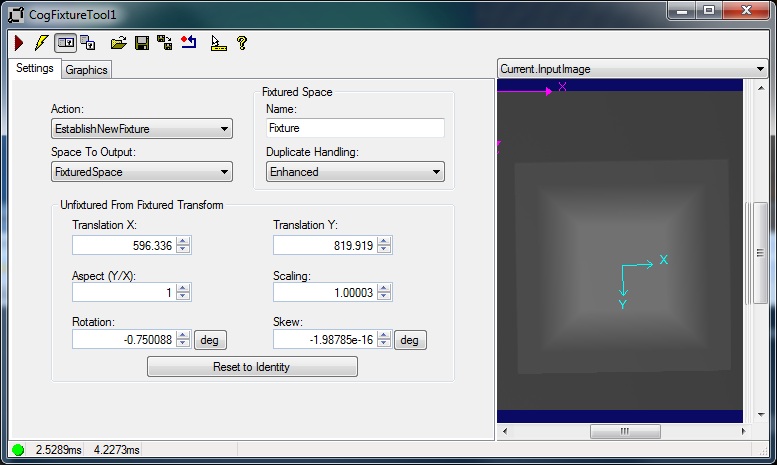The image size is (777, 465).
Task: Expand the Space To Output dropdown
Action: tap(141, 172)
